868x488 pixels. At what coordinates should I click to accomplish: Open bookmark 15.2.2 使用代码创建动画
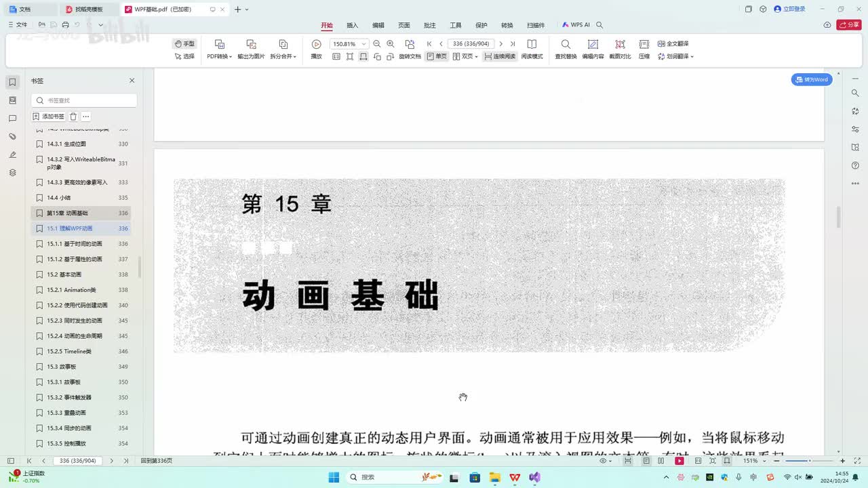coord(81,305)
